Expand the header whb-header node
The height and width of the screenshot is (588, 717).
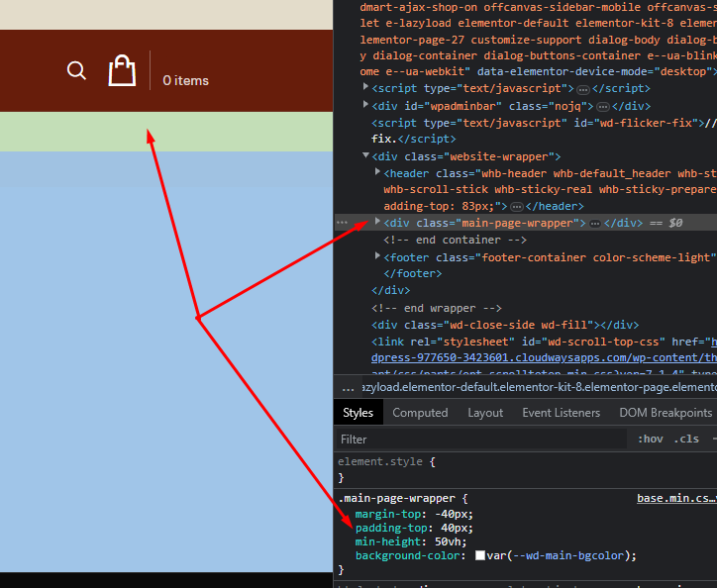point(377,172)
